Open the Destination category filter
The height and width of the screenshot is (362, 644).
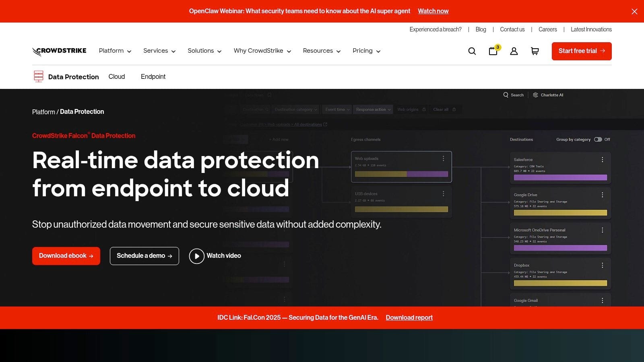[x=296, y=109]
